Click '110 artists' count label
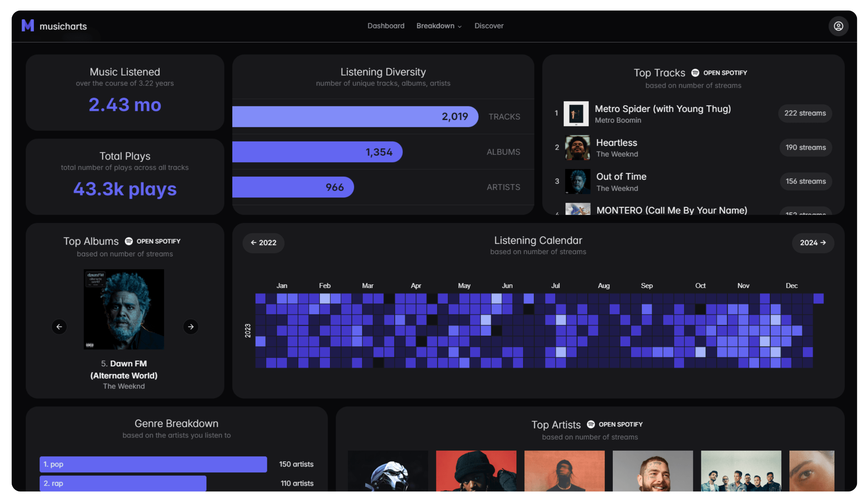The height and width of the screenshot is (502, 868). pos(297,483)
